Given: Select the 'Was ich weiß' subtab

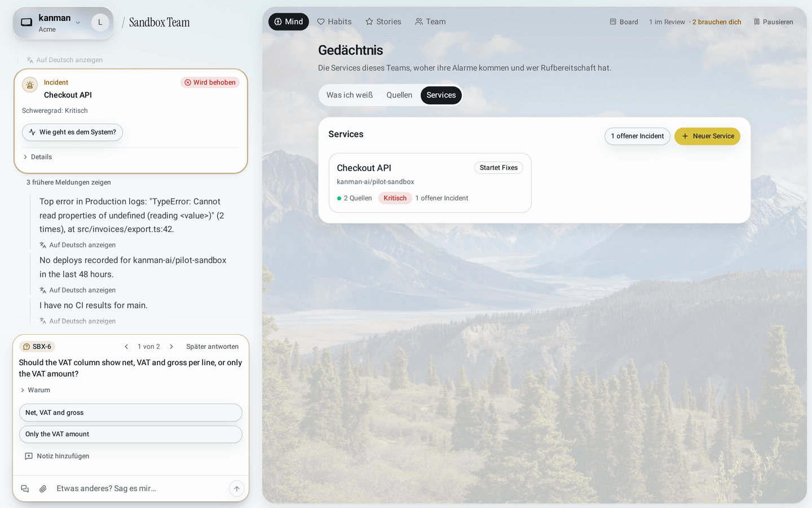Looking at the screenshot, I should [x=350, y=95].
